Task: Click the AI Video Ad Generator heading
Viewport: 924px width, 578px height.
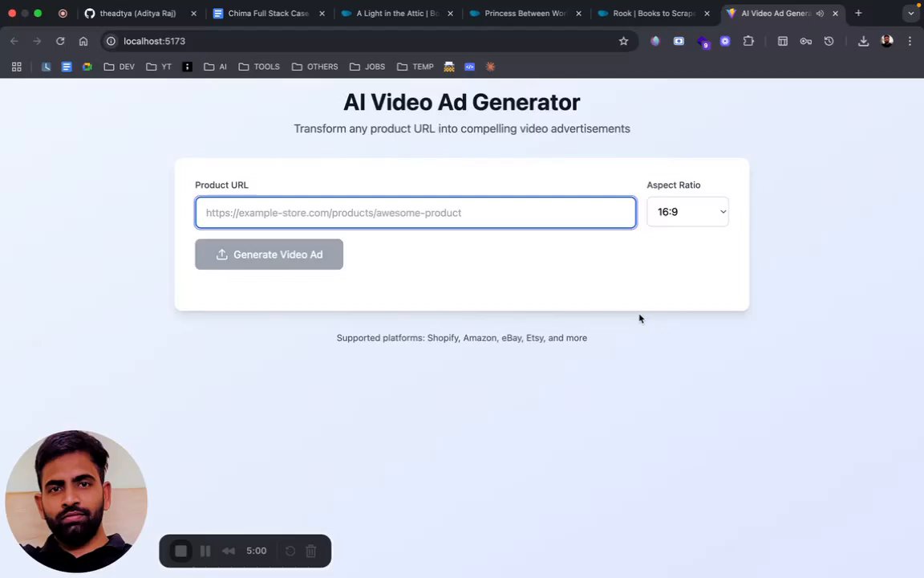Action: coord(461,102)
